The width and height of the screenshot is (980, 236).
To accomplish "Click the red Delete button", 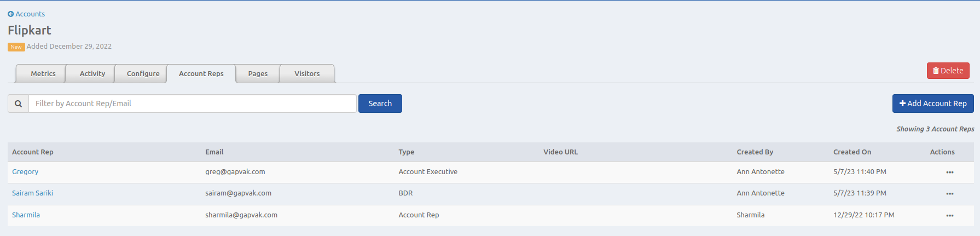I will pyautogui.click(x=948, y=71).
